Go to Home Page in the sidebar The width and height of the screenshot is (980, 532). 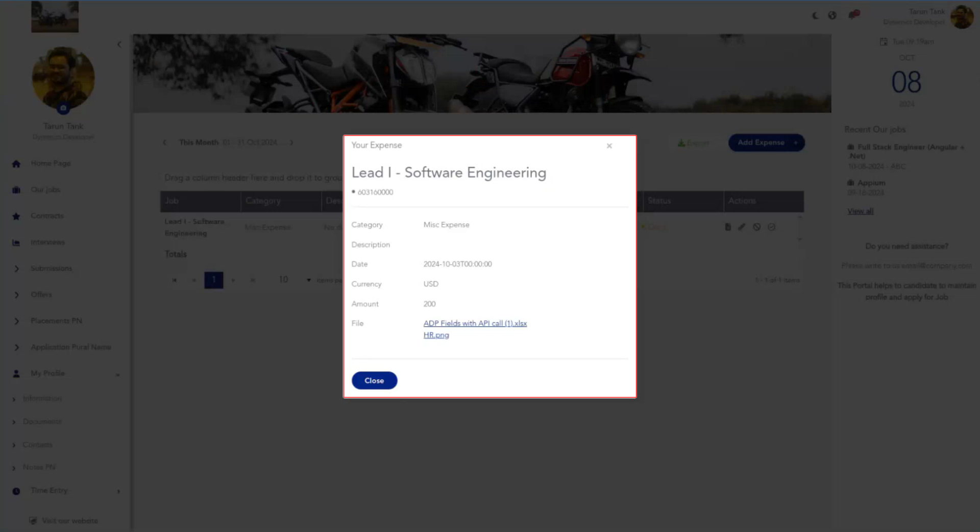point(51,163)
